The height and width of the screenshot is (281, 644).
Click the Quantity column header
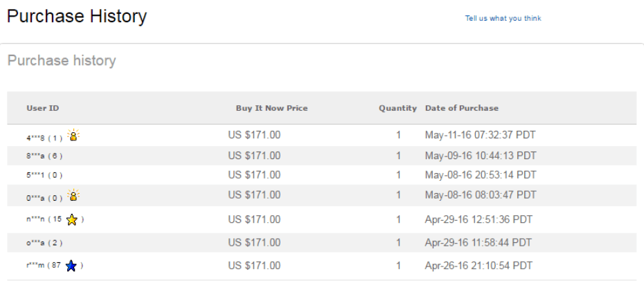click(397, 108)
